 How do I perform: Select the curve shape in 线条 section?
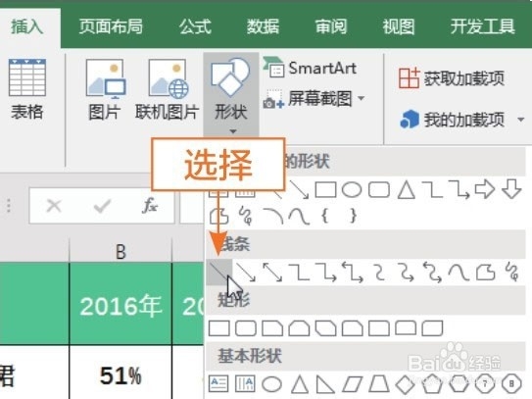click(459, 273)
